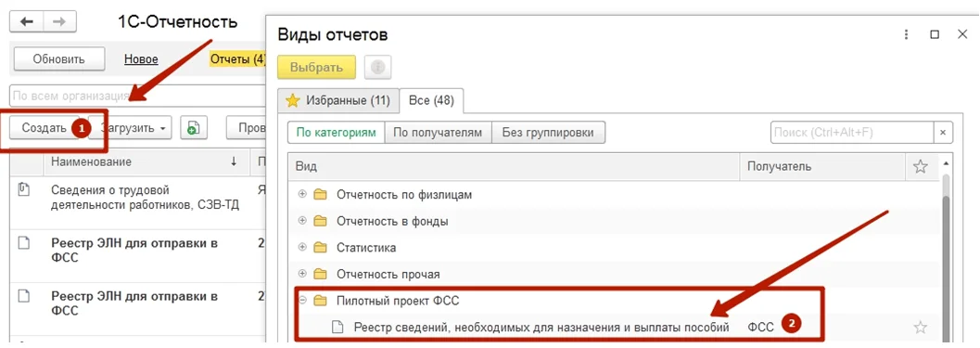Click the folder icon of Статистика
Image resolution: width=980 pixels, height=348 pixels.
(321, 247)
